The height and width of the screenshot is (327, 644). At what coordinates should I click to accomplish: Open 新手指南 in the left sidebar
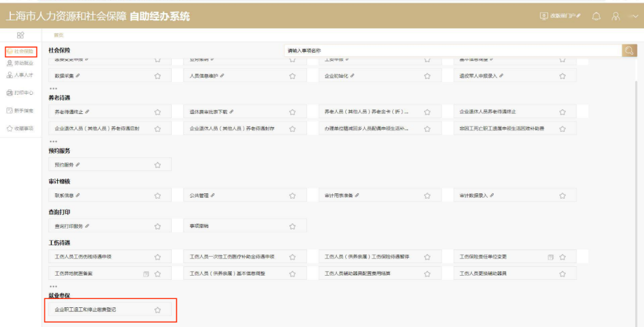(20, 110)
